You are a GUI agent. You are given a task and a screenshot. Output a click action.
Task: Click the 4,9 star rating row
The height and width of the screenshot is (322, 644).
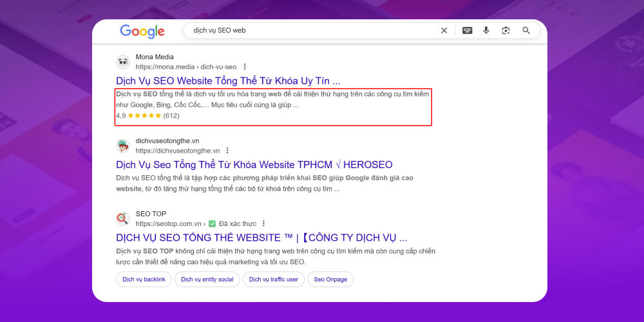click(148, 116)
